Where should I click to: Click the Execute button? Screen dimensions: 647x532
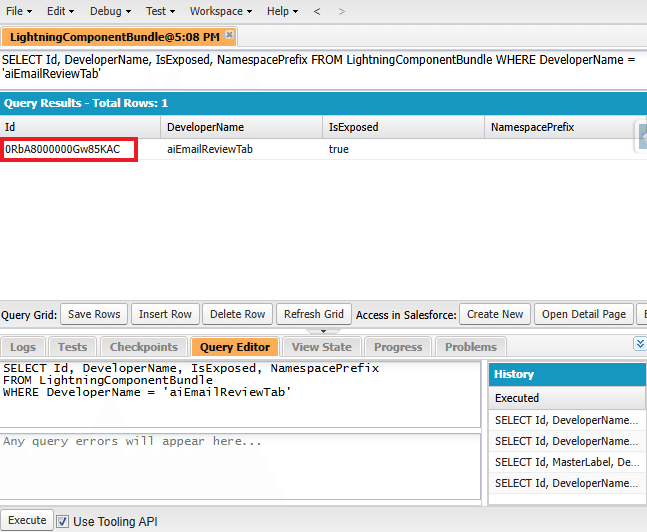pyautogui.click(x=27, y=520)
